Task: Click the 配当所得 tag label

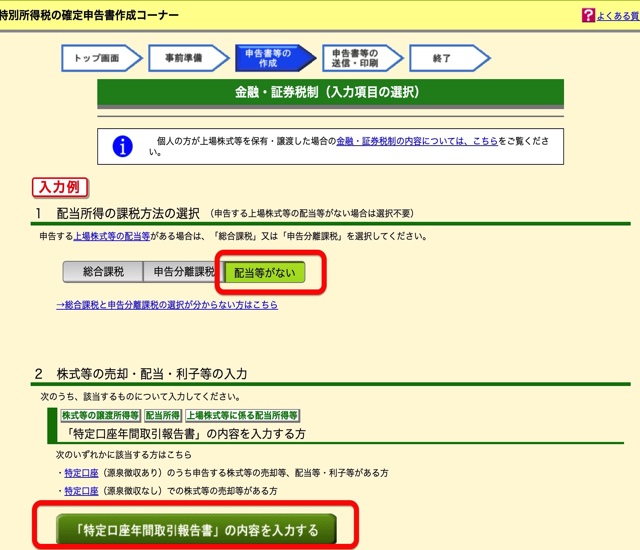Action: coord(163,415)
